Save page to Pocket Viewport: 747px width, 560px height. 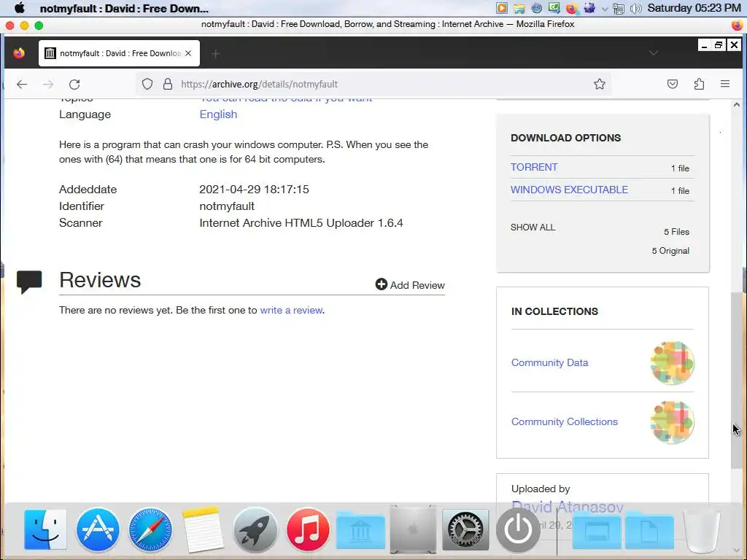click(x=672, y=85)
